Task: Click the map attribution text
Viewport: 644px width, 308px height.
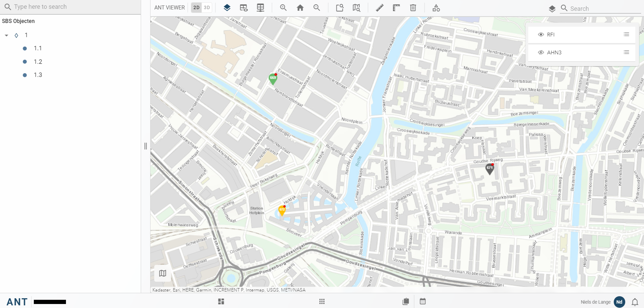Action: (x=229, y=290)
